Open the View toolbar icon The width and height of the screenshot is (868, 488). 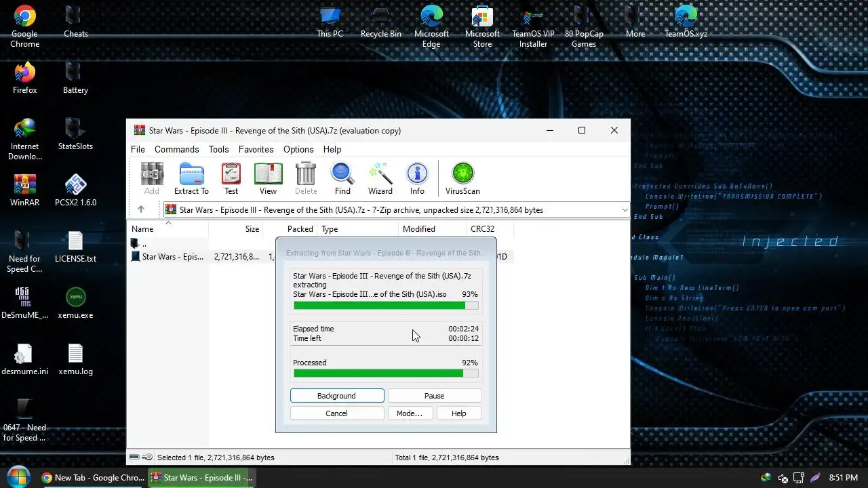point(268,179)
